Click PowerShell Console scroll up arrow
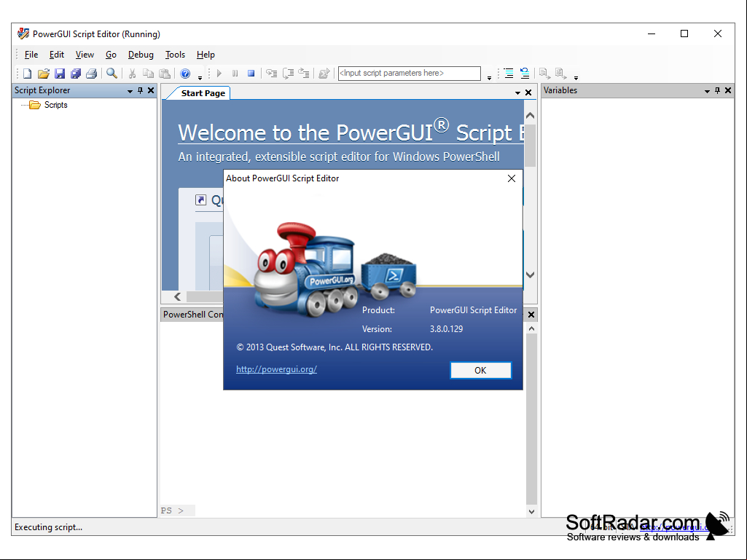 coord(532,328)
